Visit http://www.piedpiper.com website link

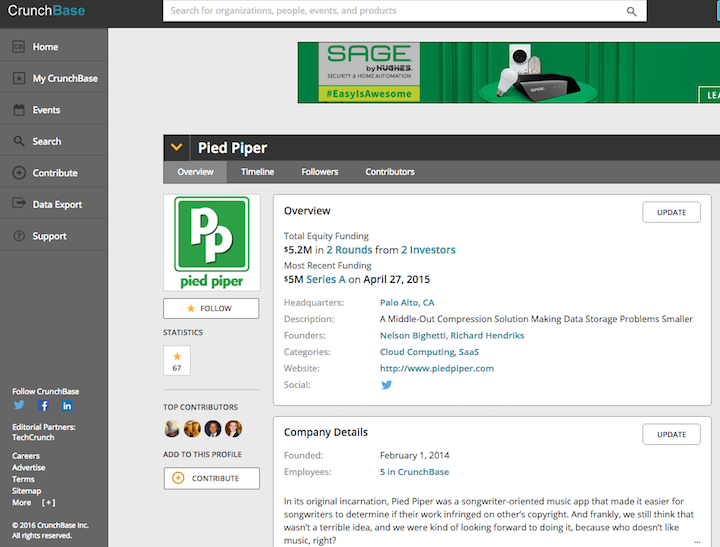tap(437, 368)
